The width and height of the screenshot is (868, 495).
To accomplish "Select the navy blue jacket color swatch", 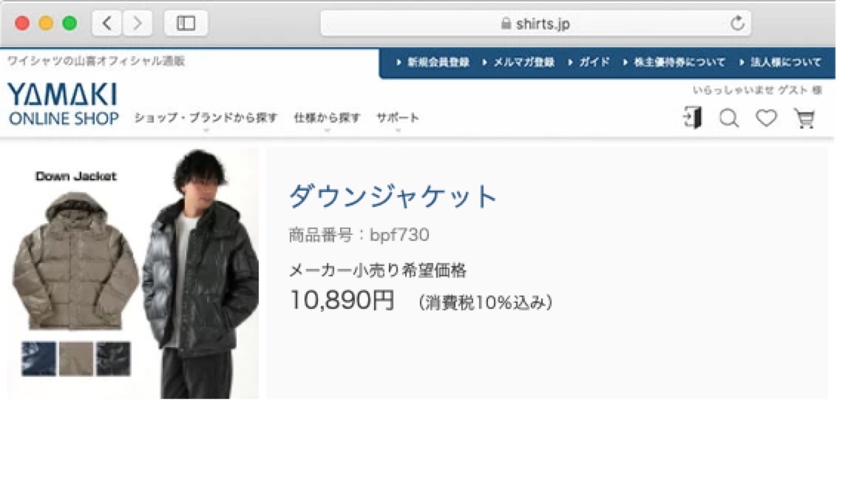I will (38, 358).
